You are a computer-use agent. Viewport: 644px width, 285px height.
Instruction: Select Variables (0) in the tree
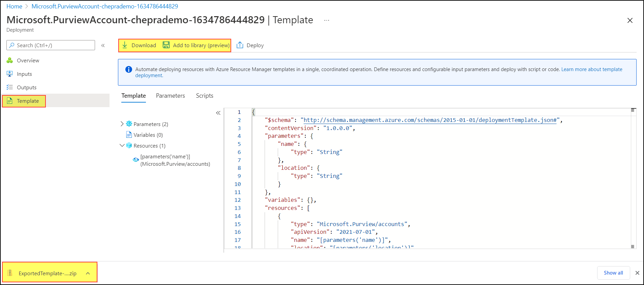[148, 135]
